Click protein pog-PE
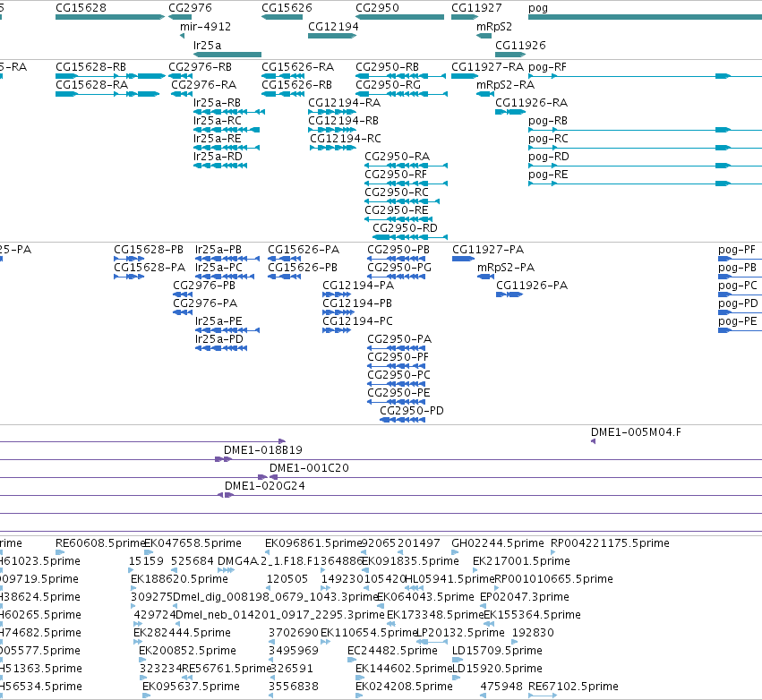The image size is (762, 700). pyautogui.click(x=741, y=330)
